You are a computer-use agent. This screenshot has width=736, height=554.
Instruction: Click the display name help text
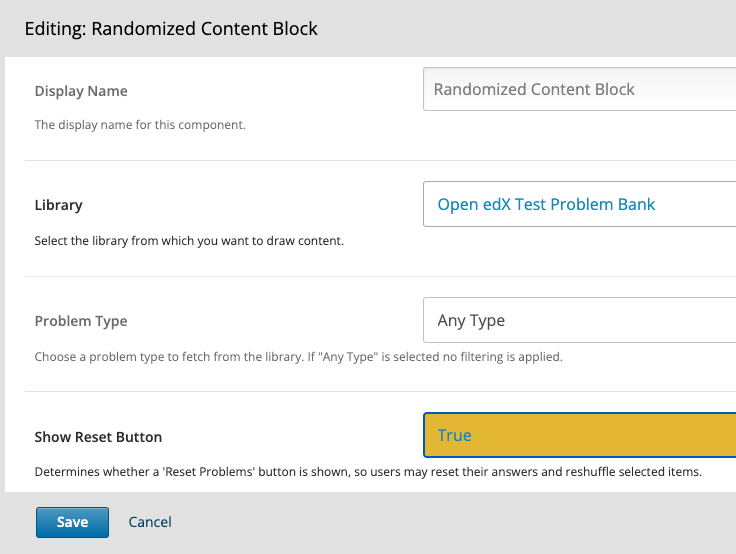[x=140, y=125]
